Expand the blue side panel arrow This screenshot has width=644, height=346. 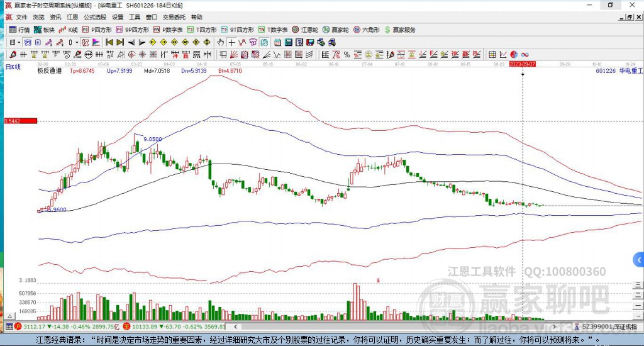(x=639, y=260)
